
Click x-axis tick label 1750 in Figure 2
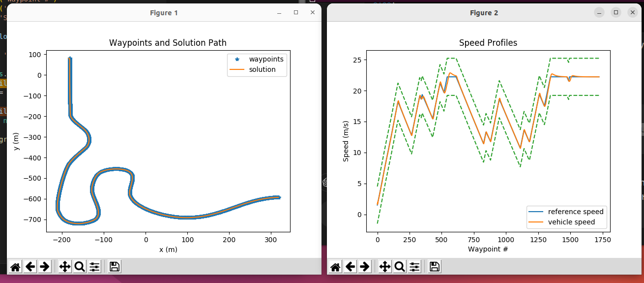pos(602,239)
